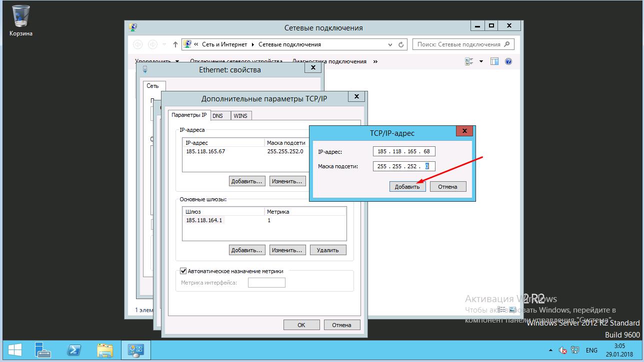Select the network connections taskbar icon
Image resolution: width=644 pixels, height=362 pixels.
[x=135, y=350]
